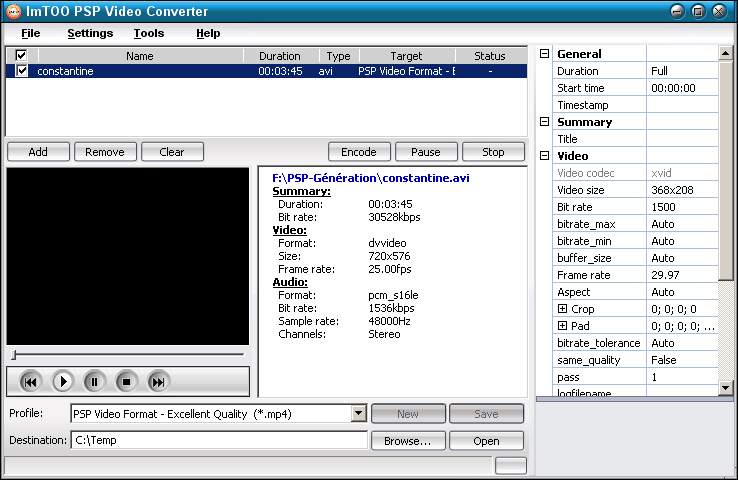Click the pass property value 1
This screenshot has width=738, height=480.
(654, 377)
